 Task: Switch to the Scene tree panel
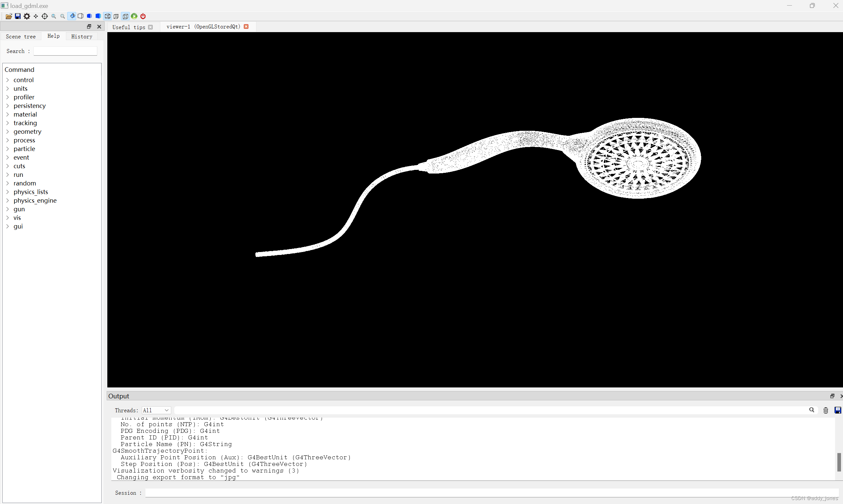pyautogui.click(x=21, y=36)
